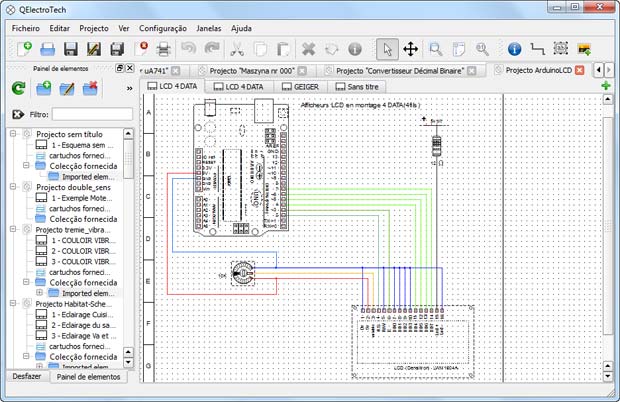Print the schematic with the printer icon

coord(163,49)
